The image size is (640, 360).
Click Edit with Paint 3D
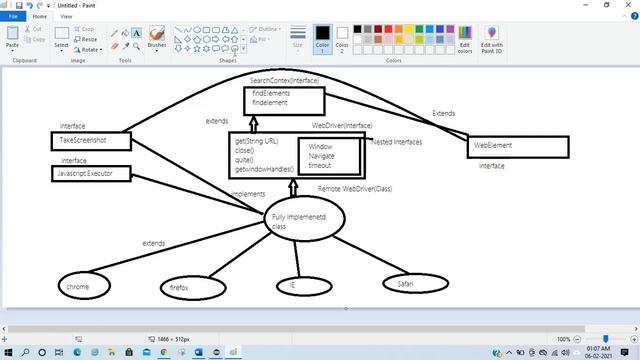click(x=491, y=40)
